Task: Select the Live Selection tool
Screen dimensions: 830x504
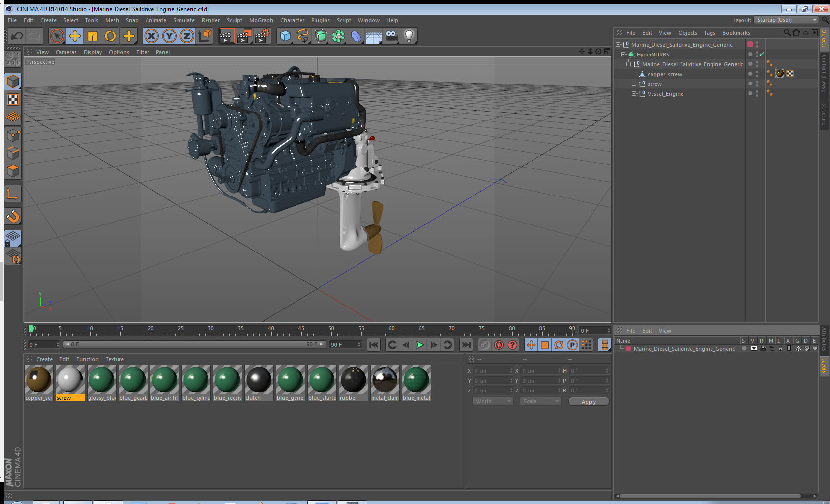Action: 57,36
